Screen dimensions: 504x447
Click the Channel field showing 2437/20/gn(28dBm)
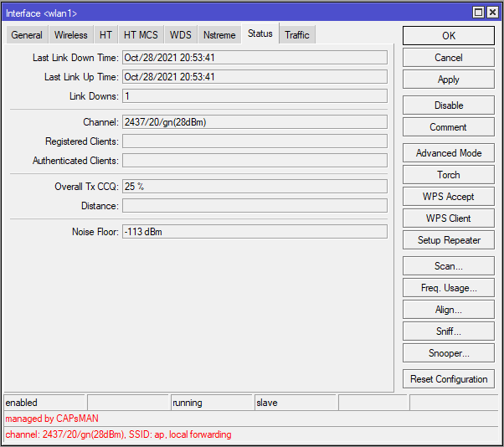[x=255, y=122]
